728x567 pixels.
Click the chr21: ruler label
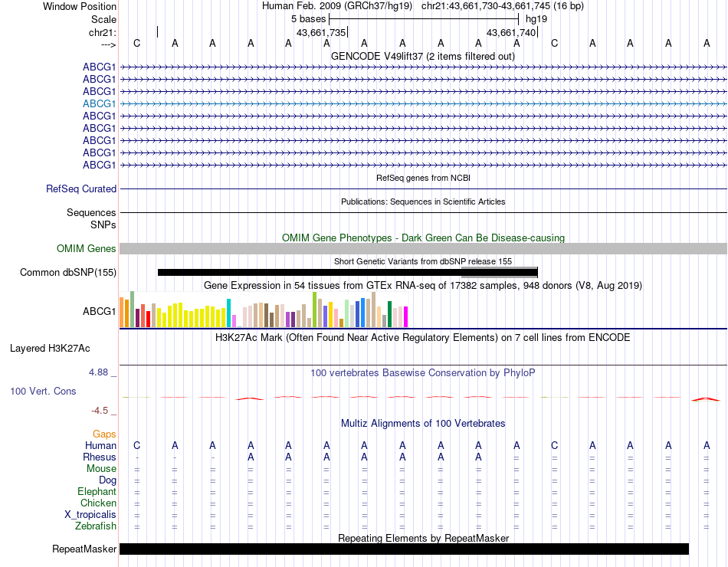tap(102, 32)
